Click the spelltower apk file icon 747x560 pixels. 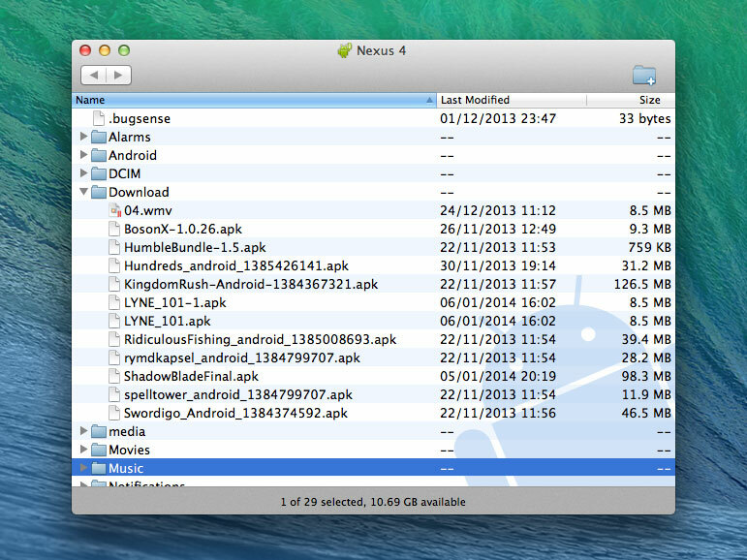114,394
